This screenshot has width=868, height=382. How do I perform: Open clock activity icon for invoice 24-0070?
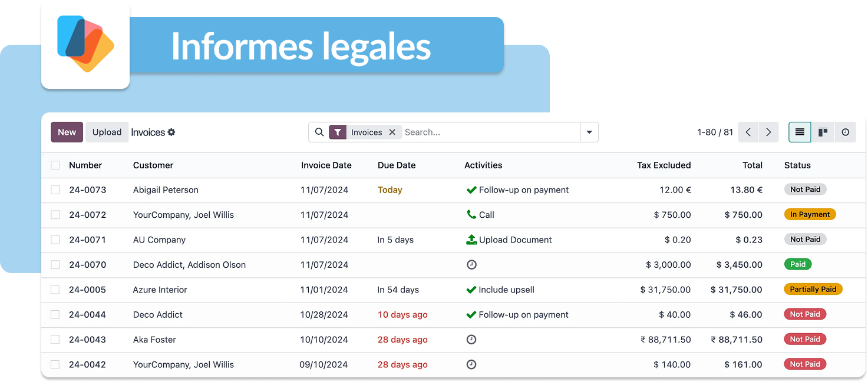coord(471,265)
